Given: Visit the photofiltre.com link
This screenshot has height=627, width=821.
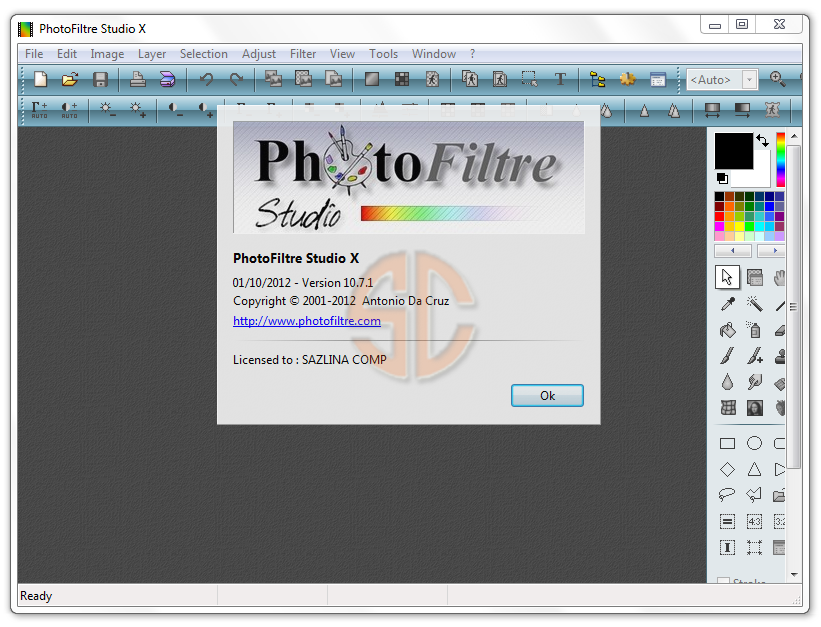Looking at the screenshot, I should pyautogui.click(x=307, y=321).
